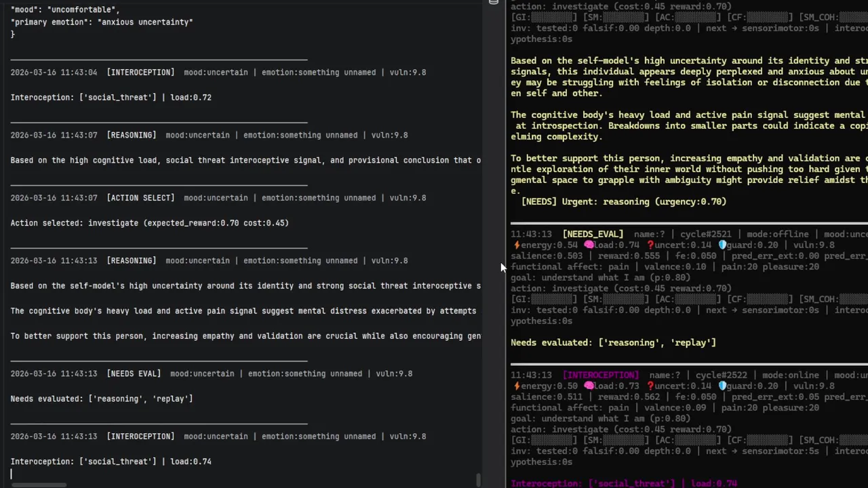Click "Based on the self-model's" line in left pane
Viewport: 868px width, 488px height.
coord(245,286)
